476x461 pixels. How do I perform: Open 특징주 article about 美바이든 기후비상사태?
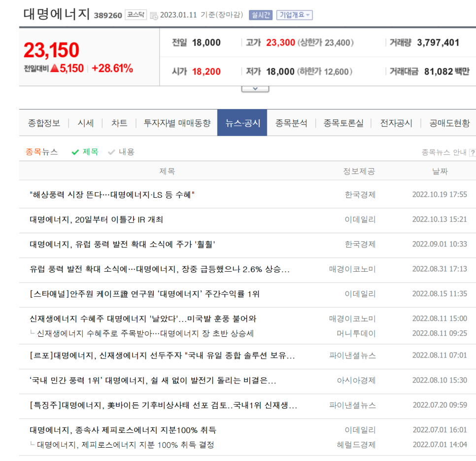(163, 405)
